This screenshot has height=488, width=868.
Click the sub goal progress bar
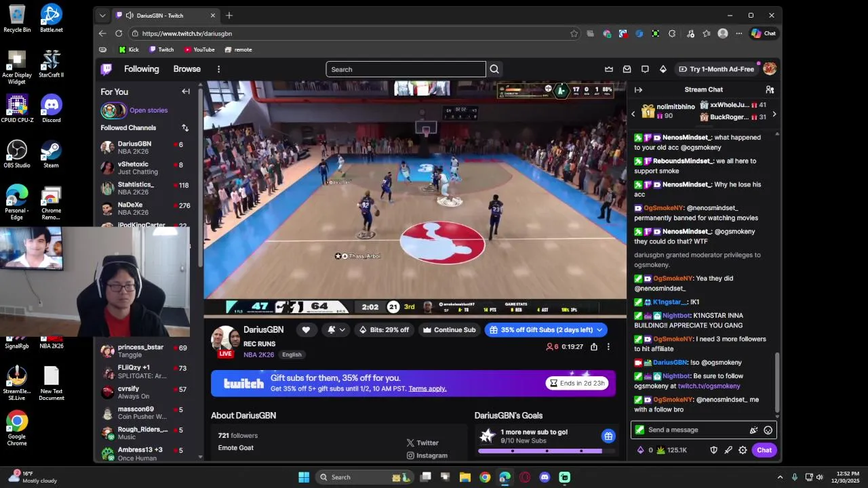tap(546, 451)
